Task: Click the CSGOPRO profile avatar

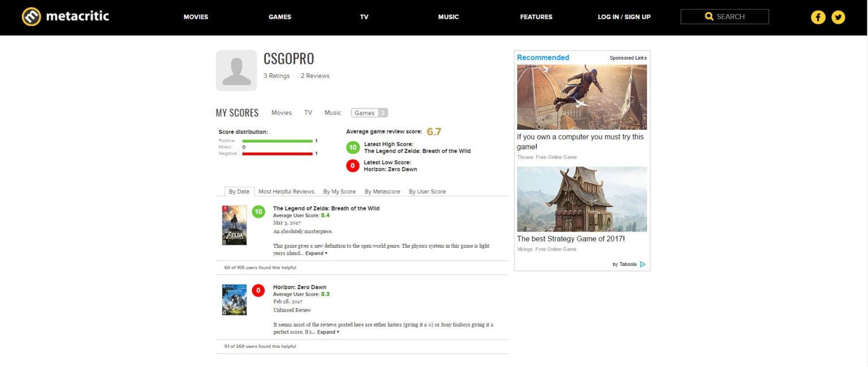Action: 236,71
